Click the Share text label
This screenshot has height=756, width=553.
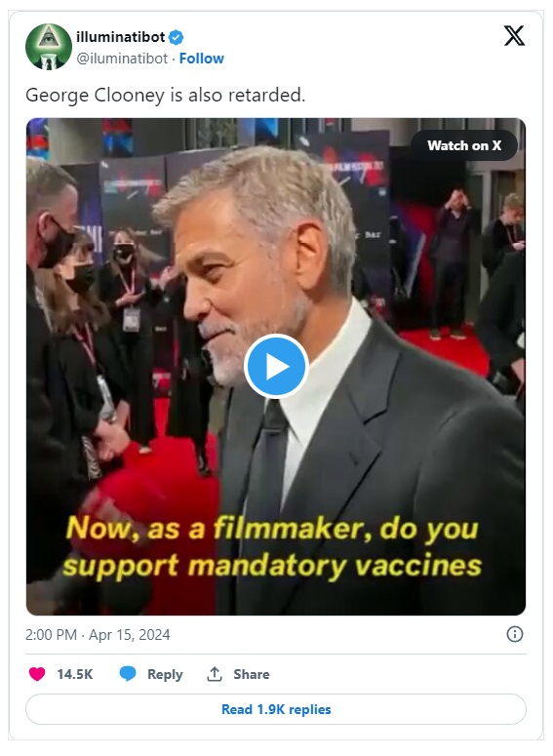click(x=252, y=674)
